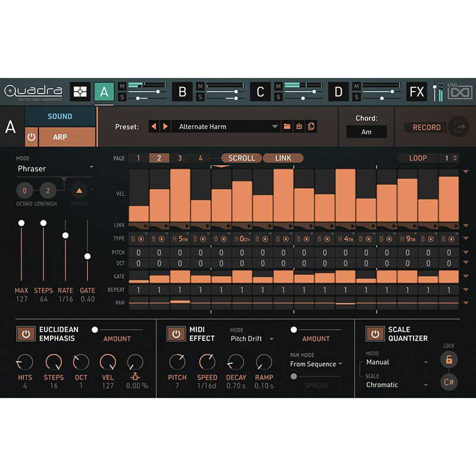This screenshot has height=476, width=476.
Task: Open the MIDI Effect mode dropdown Pitch Drift
Action: point(252,339)
